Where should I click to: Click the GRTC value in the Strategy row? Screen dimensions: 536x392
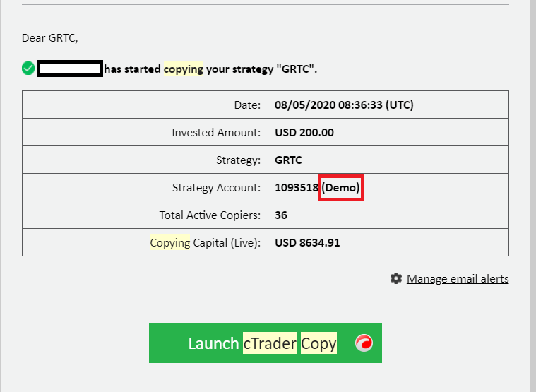(288, 160)
